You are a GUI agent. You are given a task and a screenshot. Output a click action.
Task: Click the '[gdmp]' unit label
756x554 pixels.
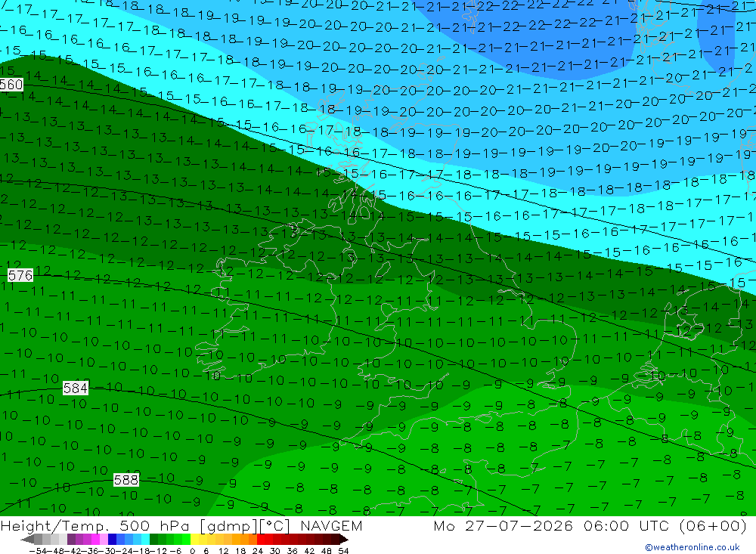[228, 526]
